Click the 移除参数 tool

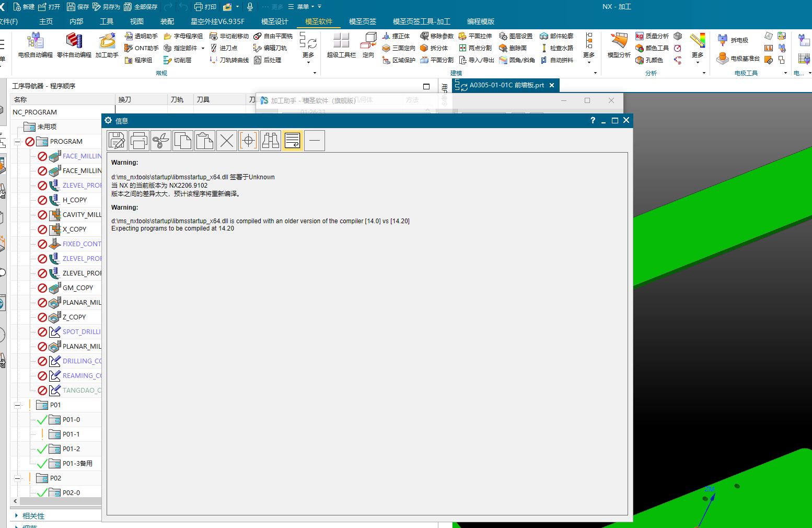[x=437, y=36]
